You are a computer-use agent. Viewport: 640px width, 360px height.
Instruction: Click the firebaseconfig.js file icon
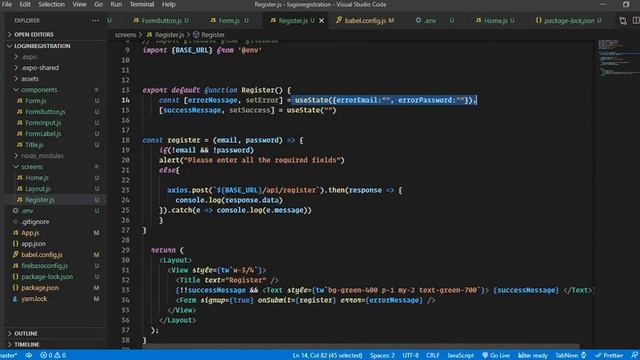[16, 266]
